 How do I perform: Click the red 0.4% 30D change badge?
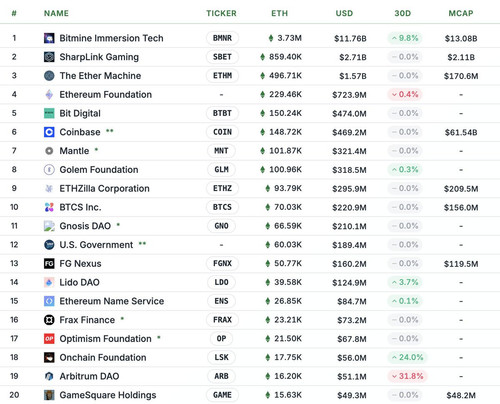coord(405,94)
